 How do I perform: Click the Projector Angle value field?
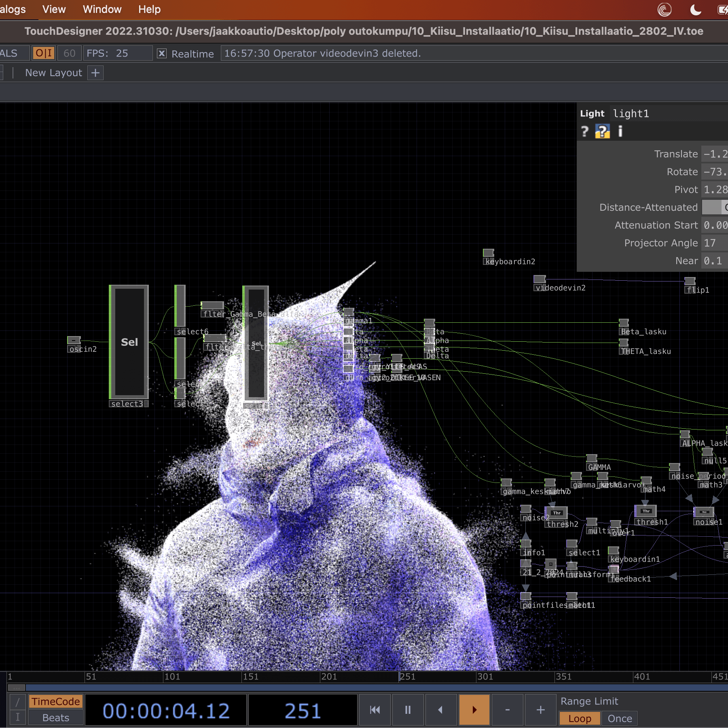pyautogui.click(x=714, y=243)
